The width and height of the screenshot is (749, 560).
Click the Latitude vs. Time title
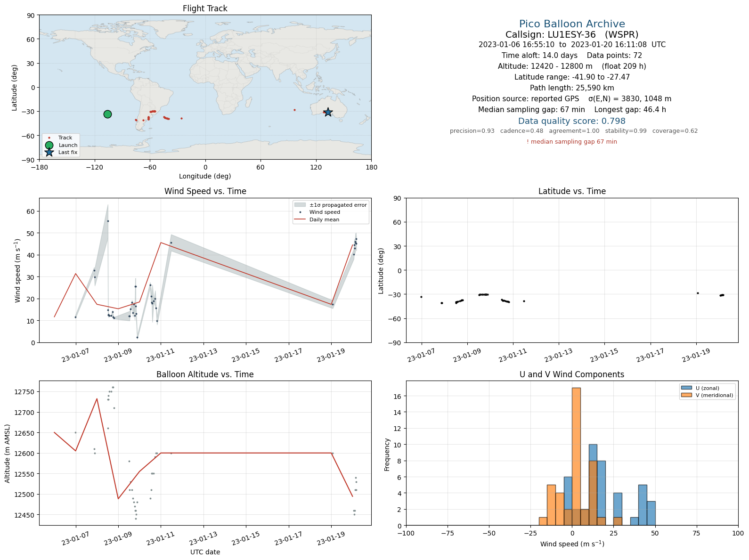[x=572, y=191]
